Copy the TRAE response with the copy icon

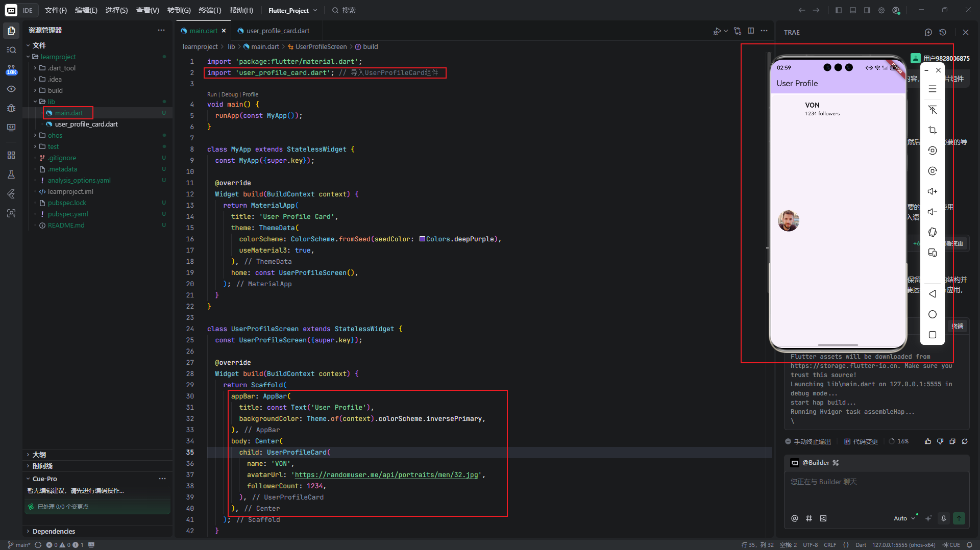952,441
